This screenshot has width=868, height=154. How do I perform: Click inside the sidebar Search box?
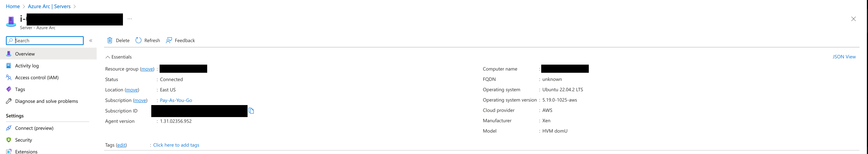[44, 40]
